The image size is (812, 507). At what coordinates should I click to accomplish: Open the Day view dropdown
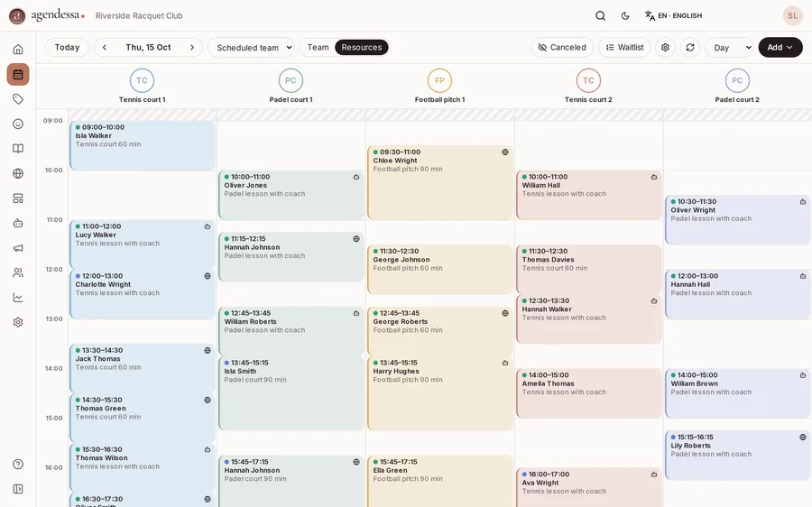point(729,47)
